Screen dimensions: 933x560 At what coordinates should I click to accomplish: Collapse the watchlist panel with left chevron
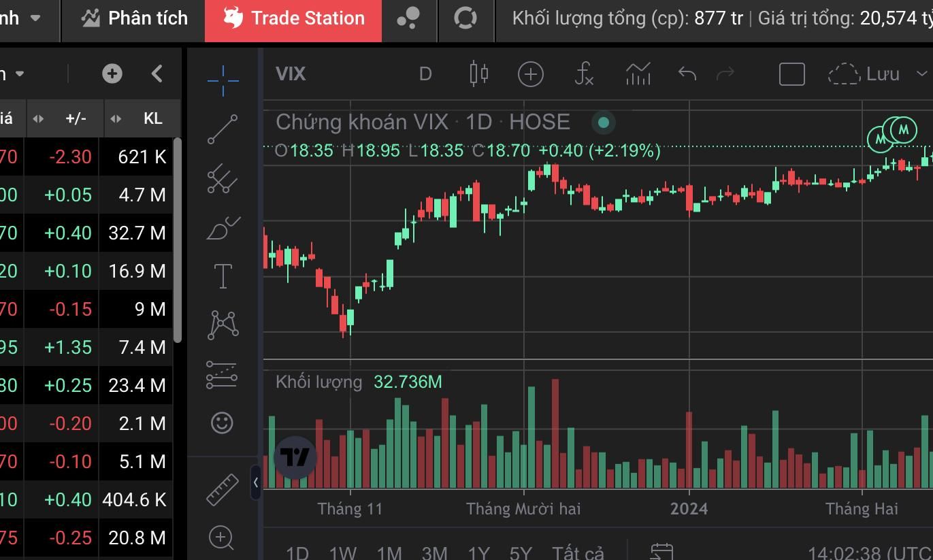tap(157, 73)
